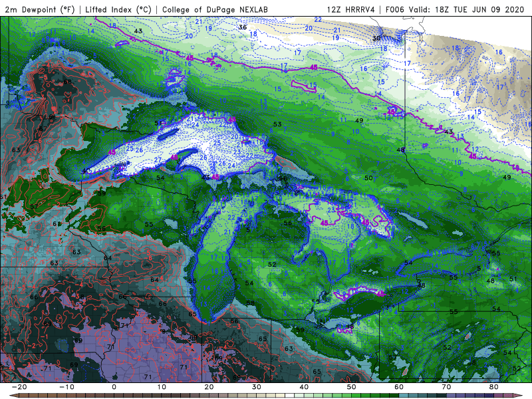
Task: Click the 80 tick label on the color bar
Action: click(x=494, y=387)
